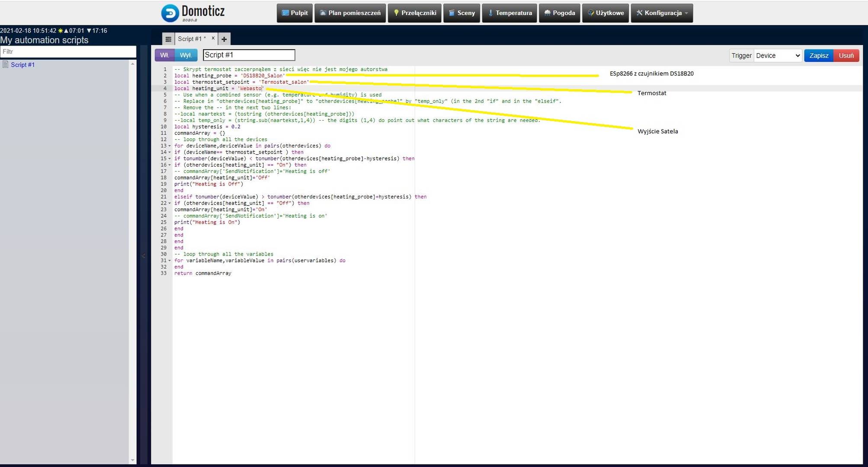
Task: Fold the if block at line 22
Action: click(170, 203)
